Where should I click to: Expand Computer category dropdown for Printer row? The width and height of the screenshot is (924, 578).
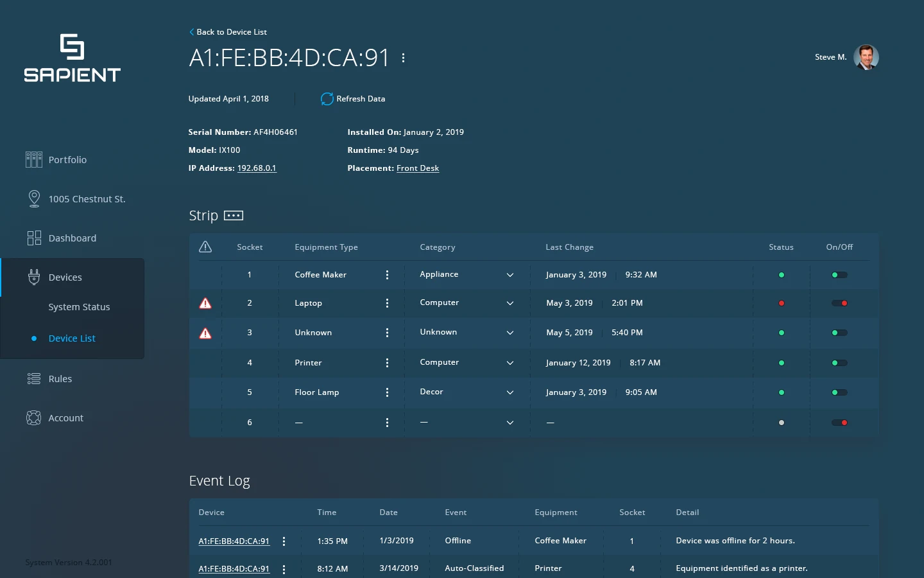click(510, 363)
